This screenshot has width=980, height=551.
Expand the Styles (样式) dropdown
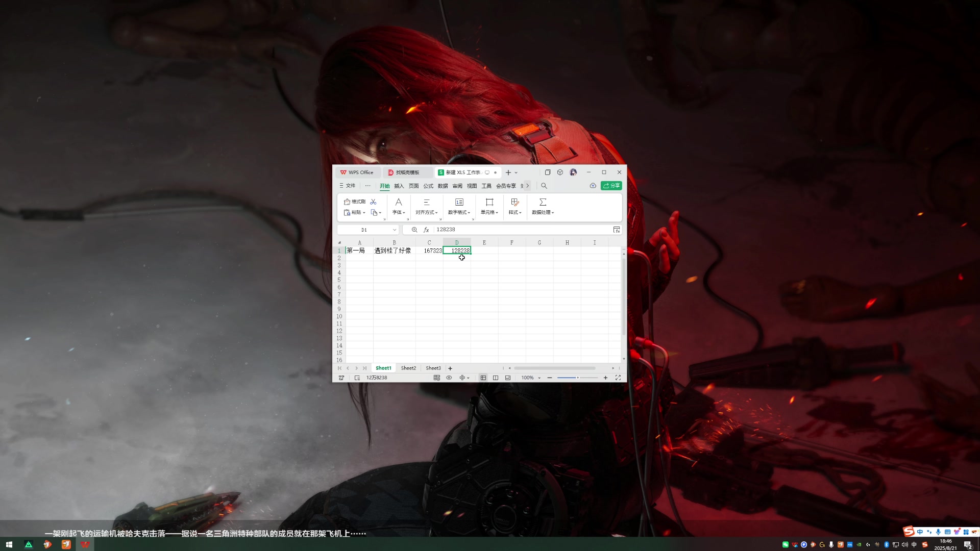click(515, 212)
